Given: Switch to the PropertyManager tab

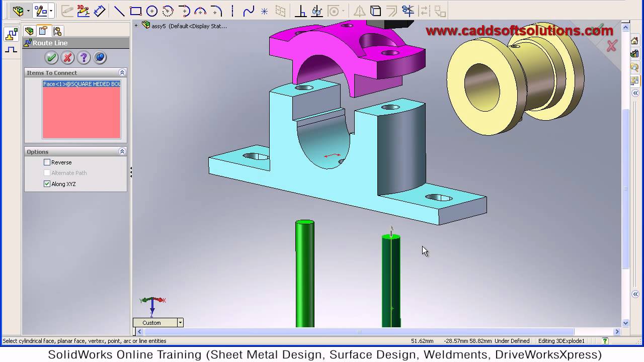Looking at the screenshot, I should click(43, 31).
